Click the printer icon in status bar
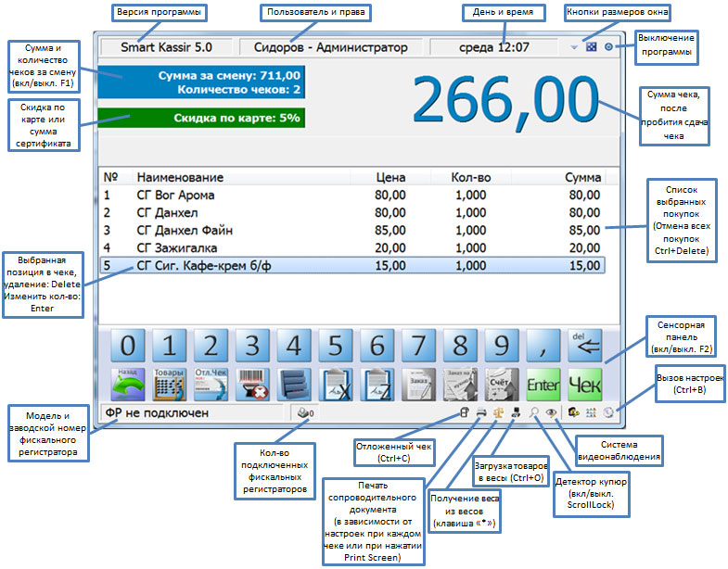 [481, 413]
